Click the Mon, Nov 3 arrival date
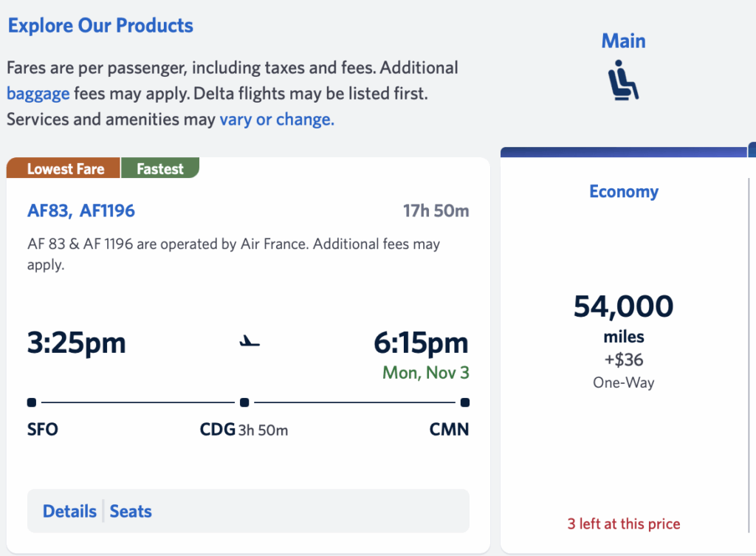756x556 pixels. (x=425, y=373)
